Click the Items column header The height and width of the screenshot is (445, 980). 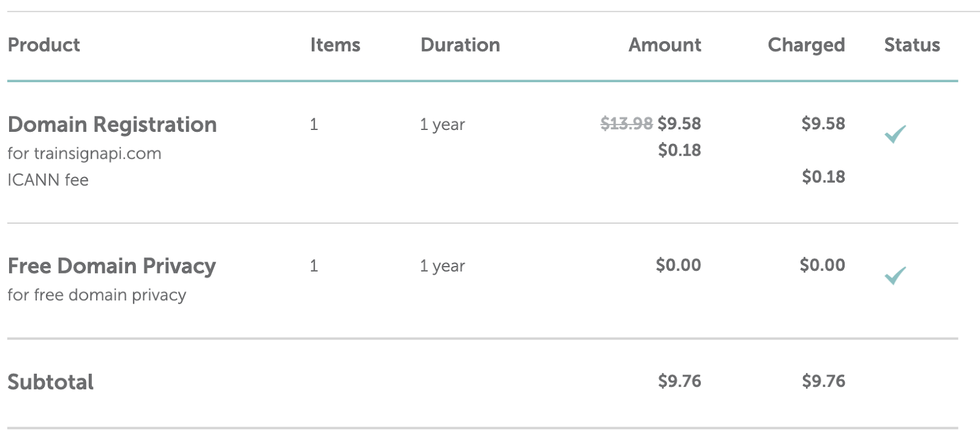(335, 45)
